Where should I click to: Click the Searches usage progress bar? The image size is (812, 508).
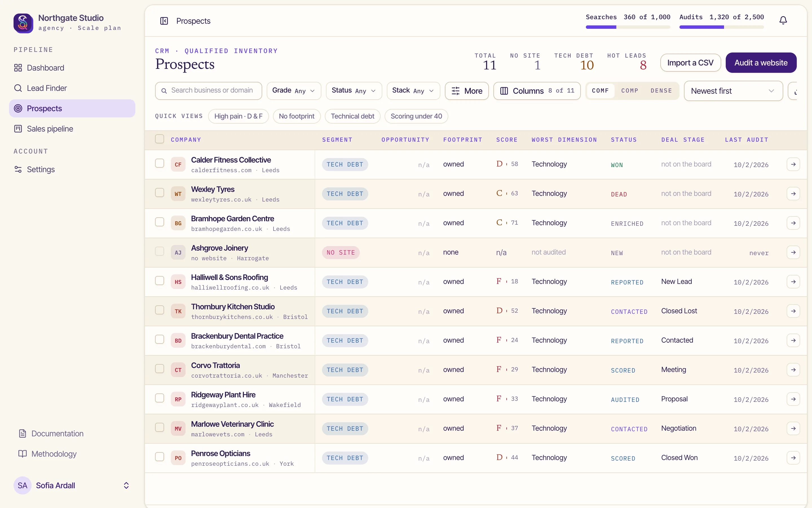pos(628,27)
